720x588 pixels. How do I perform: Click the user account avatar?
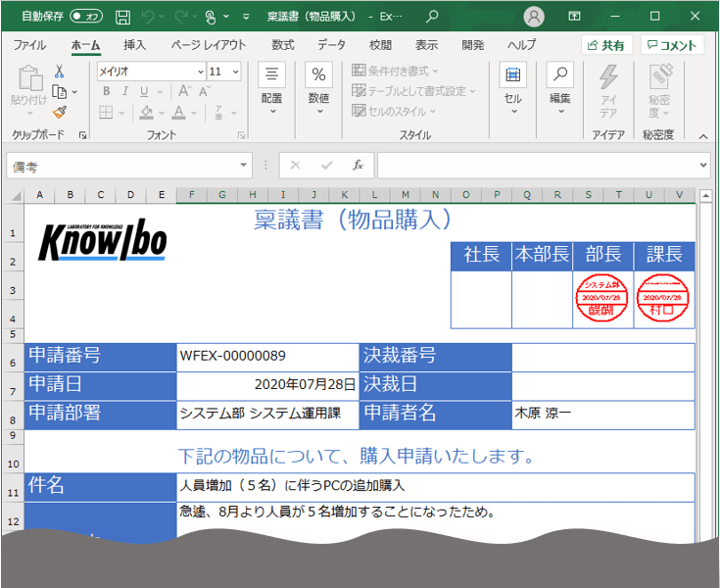click(534, 17)
